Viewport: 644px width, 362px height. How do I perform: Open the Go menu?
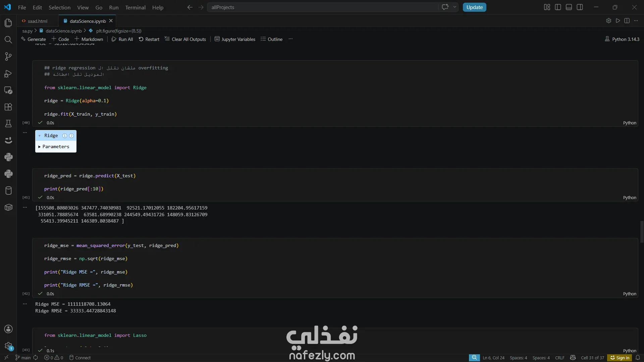point(99,7)
